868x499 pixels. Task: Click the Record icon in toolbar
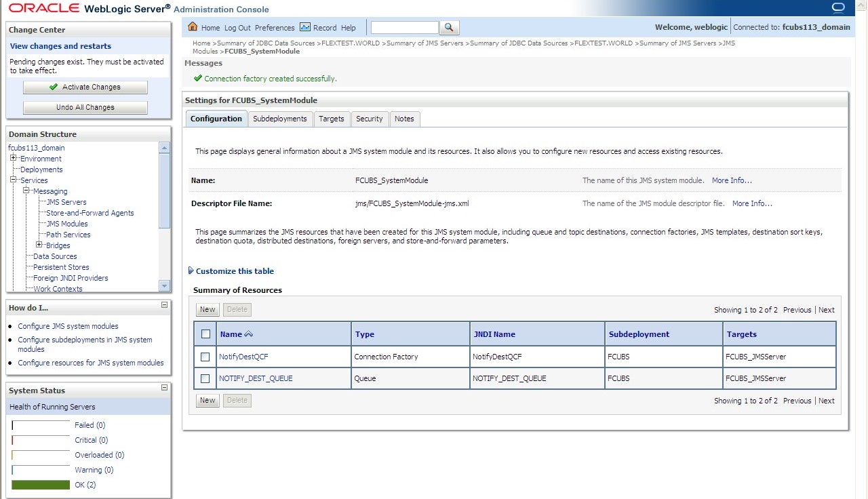[x=304, y=27]
